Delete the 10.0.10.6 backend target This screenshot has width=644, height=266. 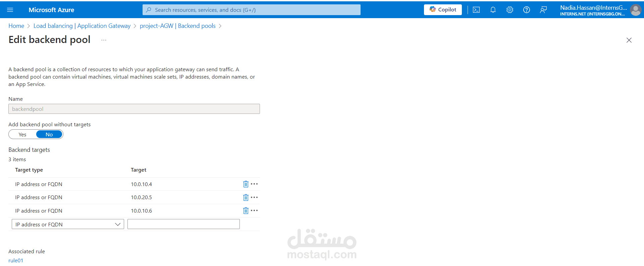(246, 211)
